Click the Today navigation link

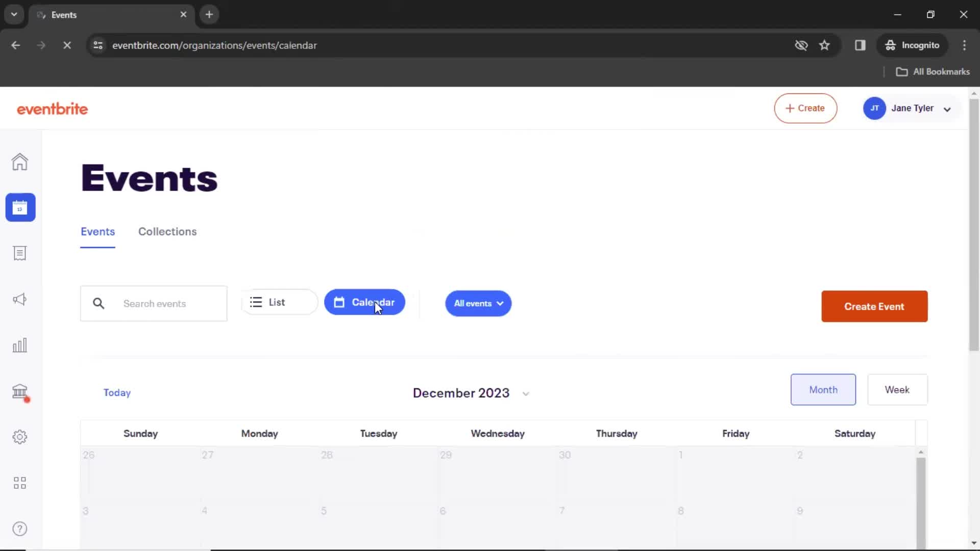[117, 392]
